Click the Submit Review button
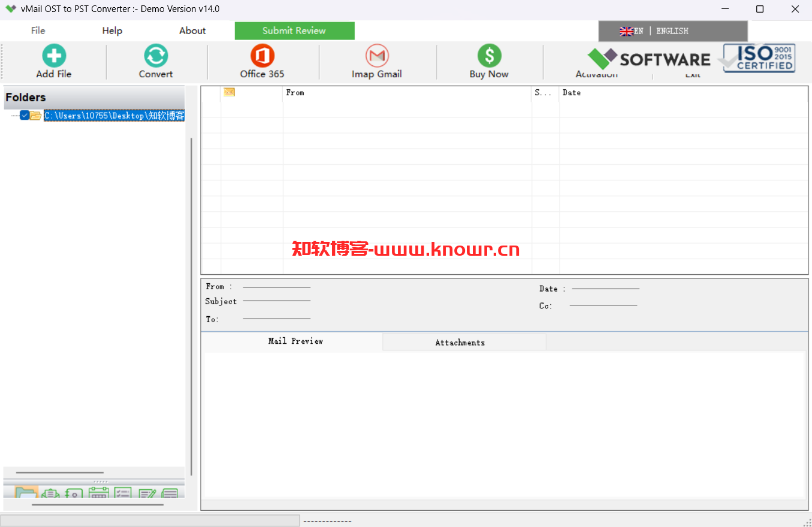The image size is (812, 527). tap(294, 31)
